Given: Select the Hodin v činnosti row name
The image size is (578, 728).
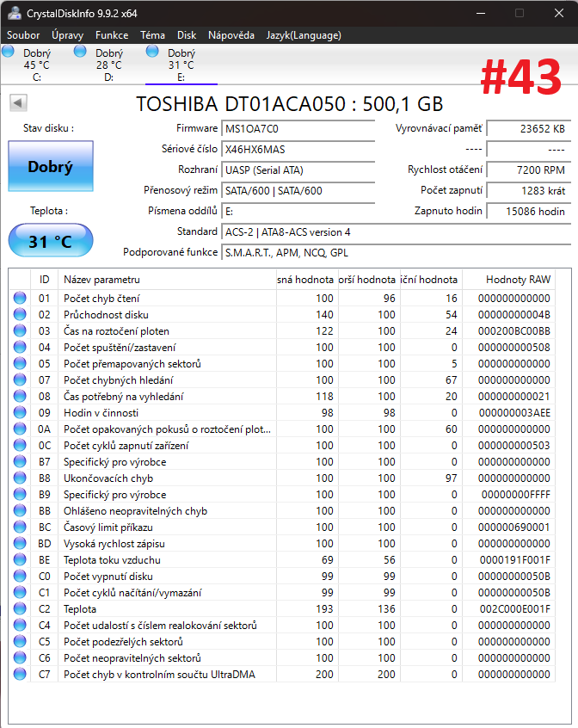Looking at the screenshot, I should [101, 413].
